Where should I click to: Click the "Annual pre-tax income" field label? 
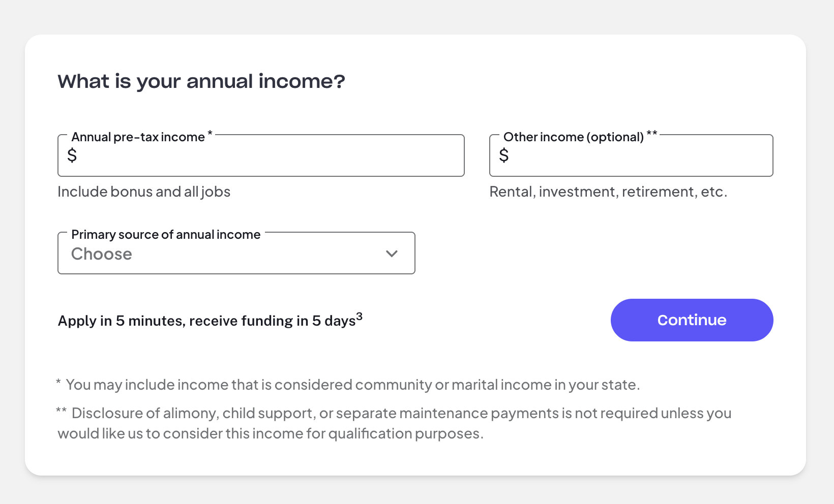[x=138, y=137]
